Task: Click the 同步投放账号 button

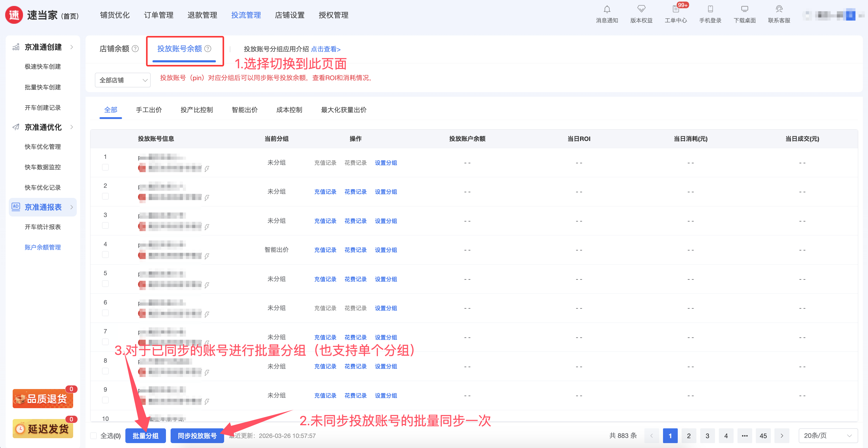Action: pyautogui.click(x=197, y=436)
